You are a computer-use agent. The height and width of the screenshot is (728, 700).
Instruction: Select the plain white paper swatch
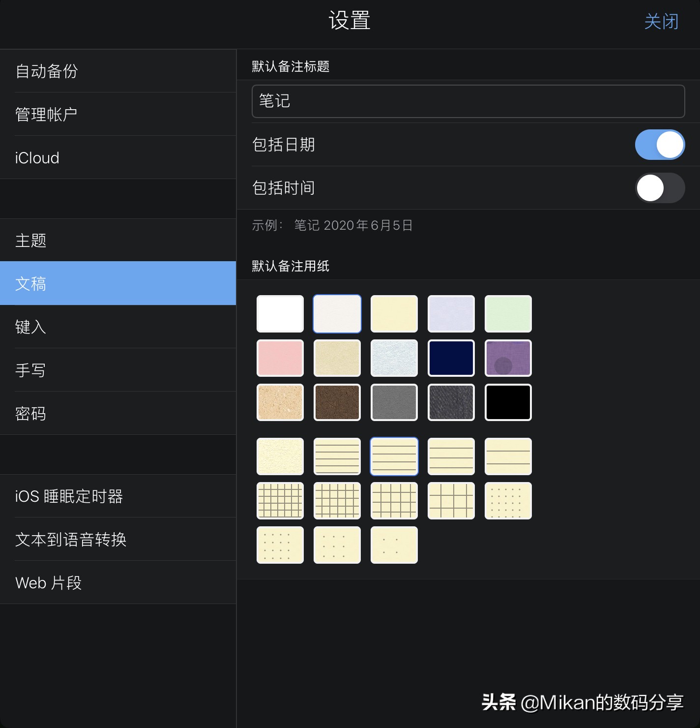click(280, 314)
